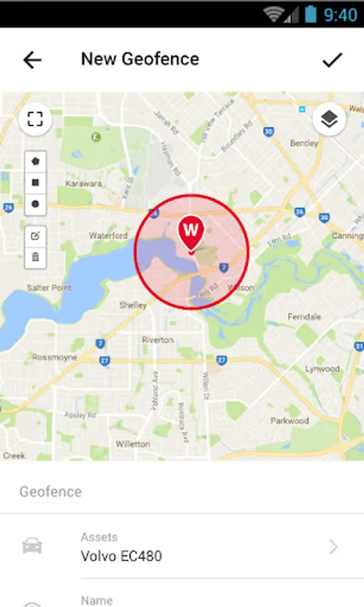Click the Willetton label on map
The width and height of the screenshot is (364, 607).
(x=133, y=444)
